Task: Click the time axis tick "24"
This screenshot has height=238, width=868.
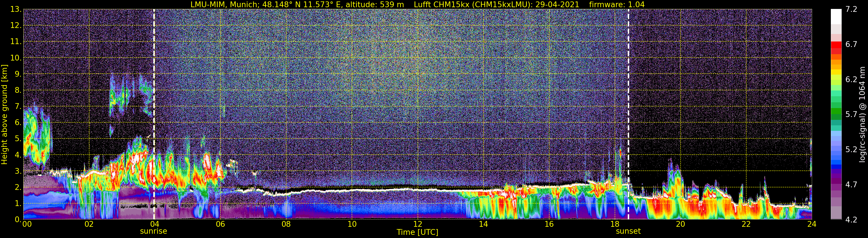Action: [x=812, y=224]
